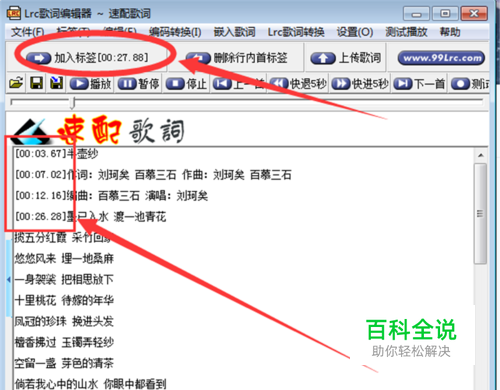Click the scrollbar up arrow

tap(480, 155)
